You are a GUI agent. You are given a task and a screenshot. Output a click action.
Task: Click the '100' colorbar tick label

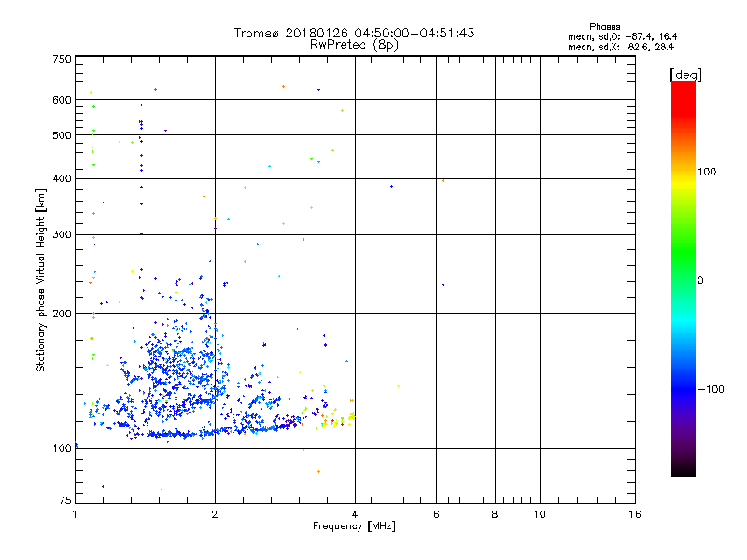[707, 172]
